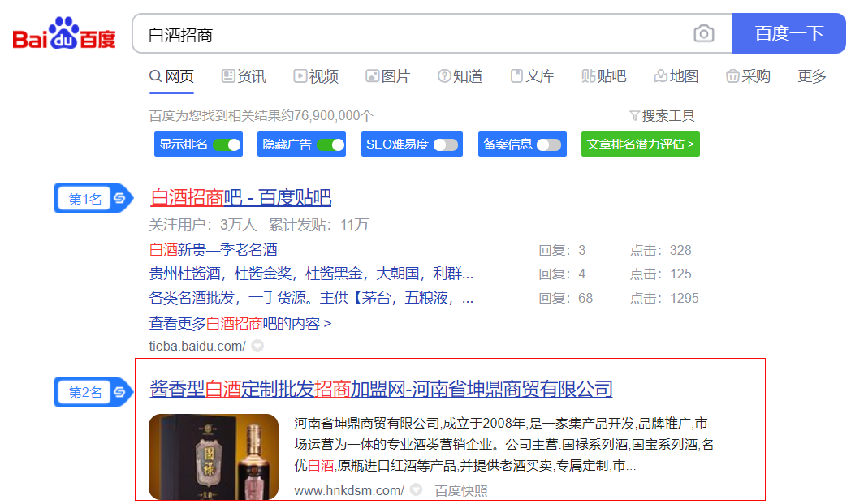This screenshot has height=504, width=851.
Task: Open post 贵州杜酱酒，杜酱金奖
Action: click(x=311, y=274)
